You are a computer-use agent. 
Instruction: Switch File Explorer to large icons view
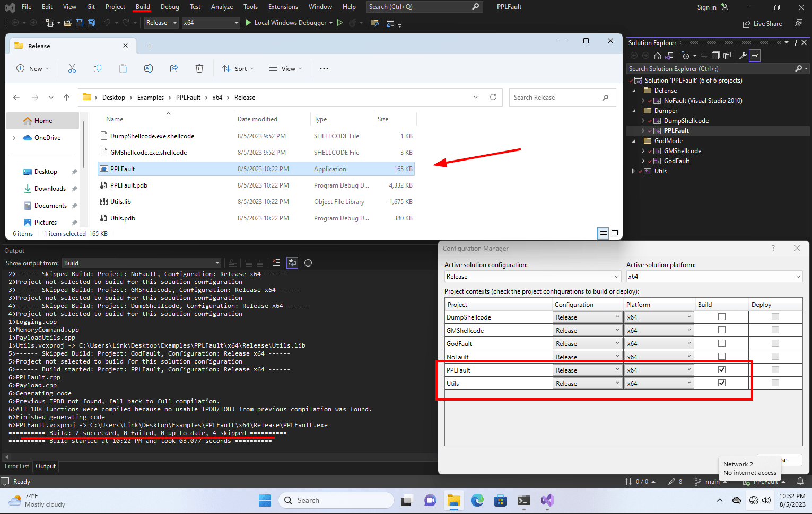pos(615,233)
